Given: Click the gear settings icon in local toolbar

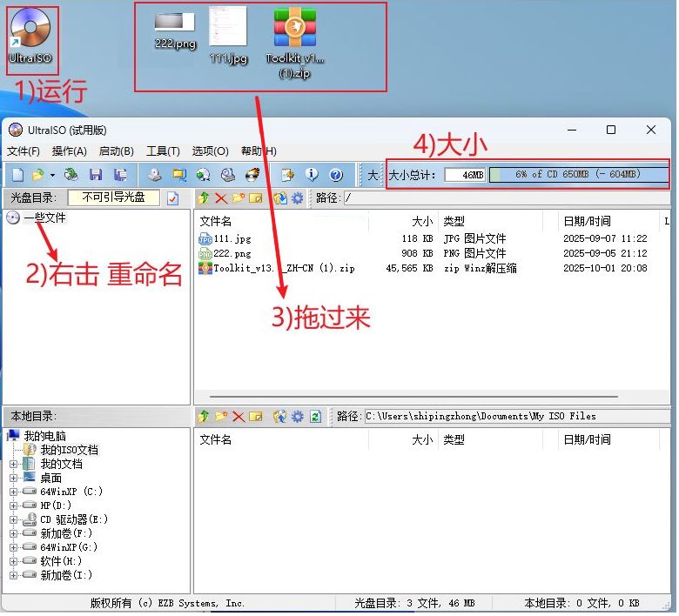Looking at the screenshot, I should 298,417.
